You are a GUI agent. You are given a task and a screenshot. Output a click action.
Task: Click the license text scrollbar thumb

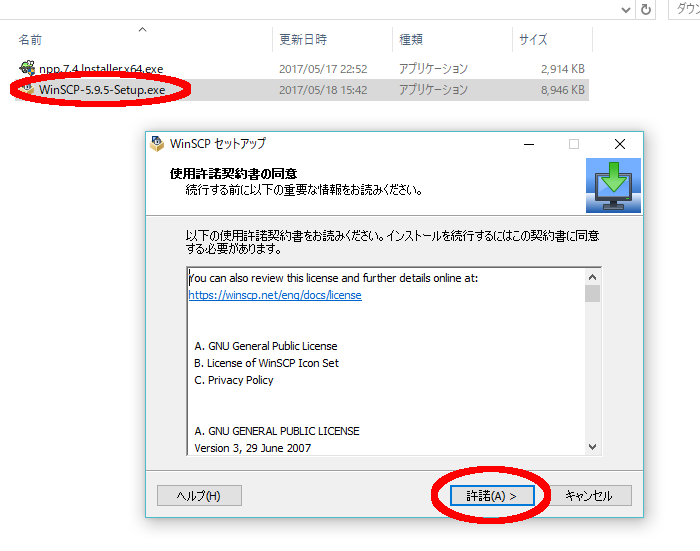point(592,294)
